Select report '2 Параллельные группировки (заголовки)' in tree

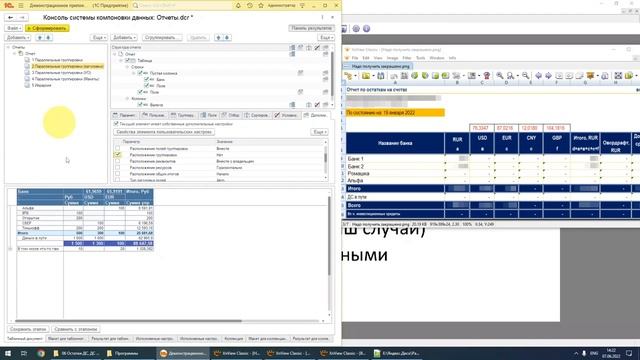tap(68, 66)
